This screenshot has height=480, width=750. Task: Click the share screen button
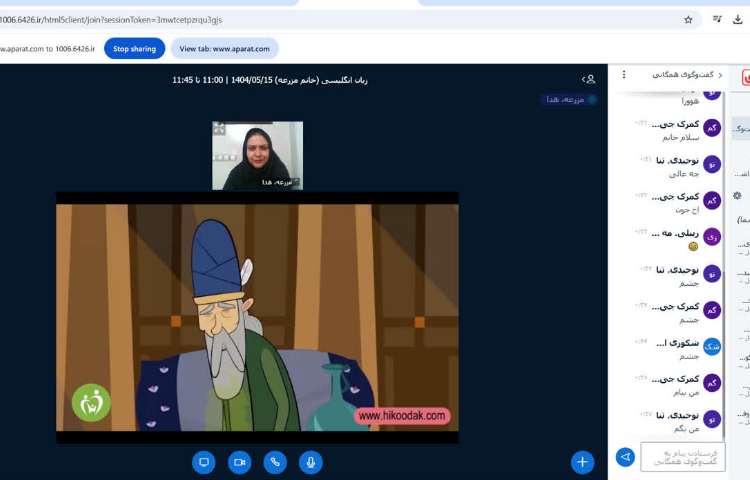204,462
